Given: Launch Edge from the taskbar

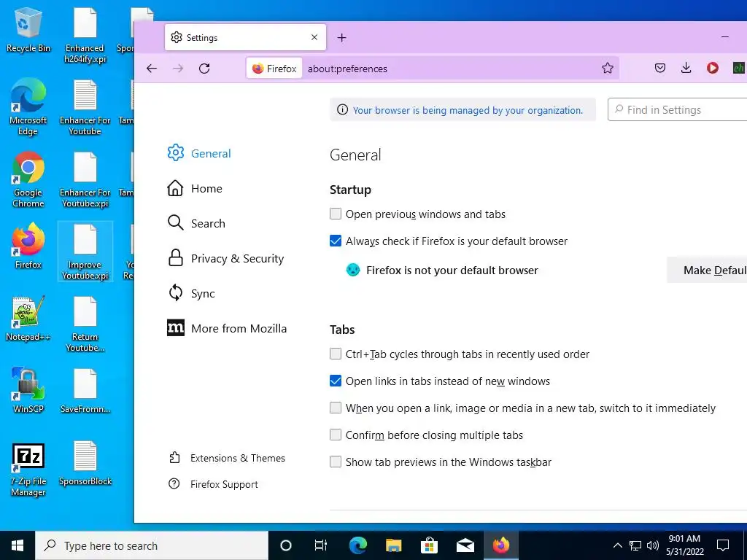Looking at the screenshot, I should point(357,545).
